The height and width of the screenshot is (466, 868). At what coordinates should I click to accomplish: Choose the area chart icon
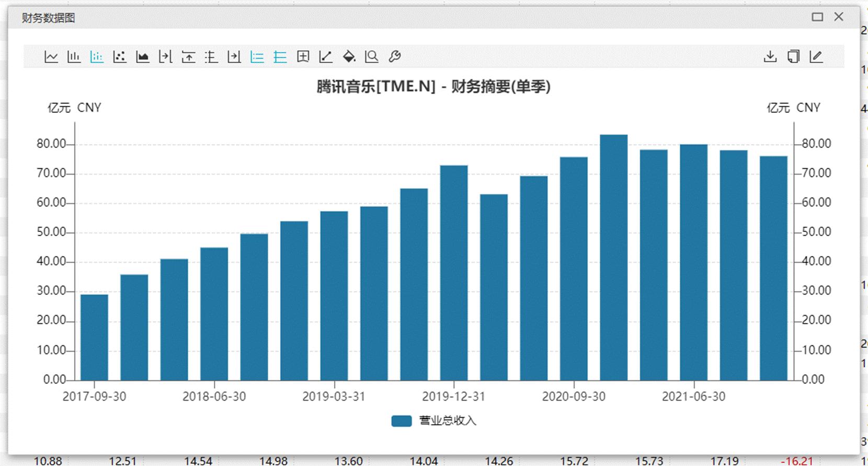point(142,56)
